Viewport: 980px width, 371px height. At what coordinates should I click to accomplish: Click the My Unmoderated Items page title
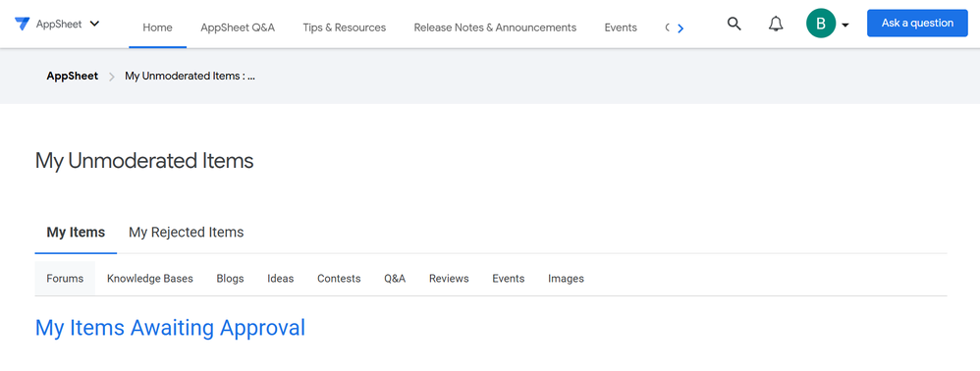(144, 161)
